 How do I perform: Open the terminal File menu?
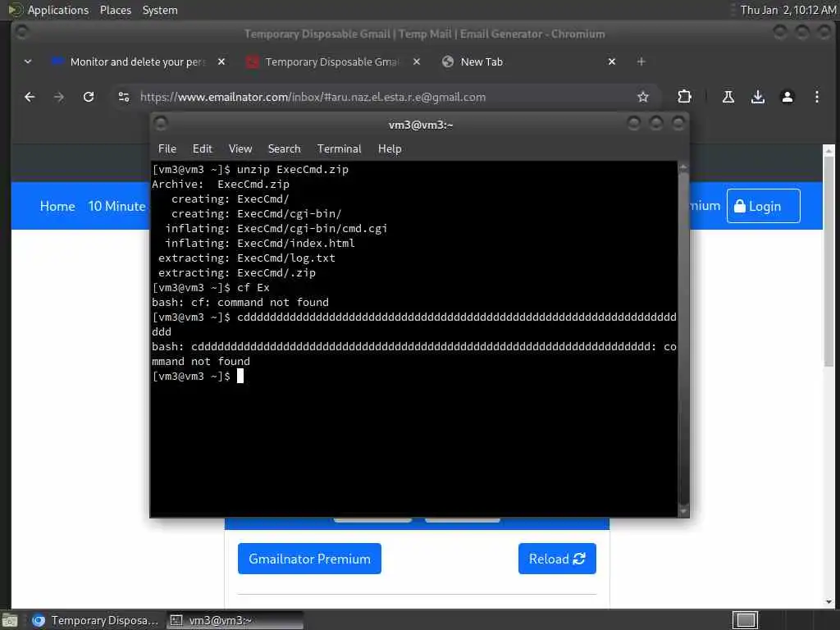tap(167, 149)
